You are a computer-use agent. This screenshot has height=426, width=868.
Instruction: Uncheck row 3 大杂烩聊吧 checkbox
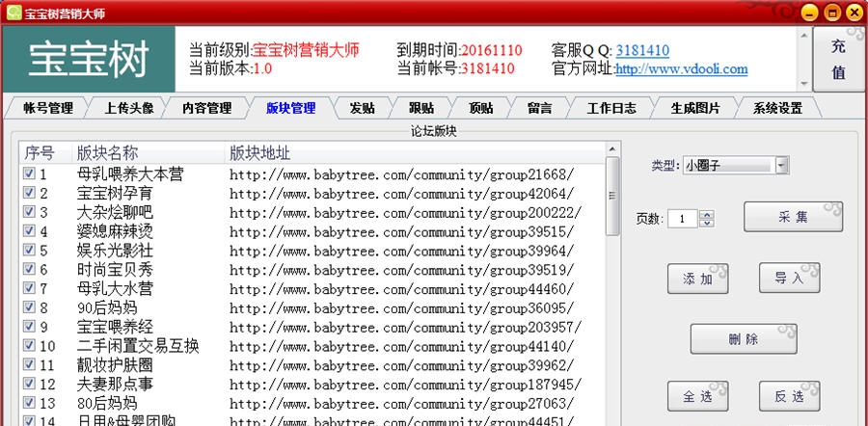pos(29,212)
